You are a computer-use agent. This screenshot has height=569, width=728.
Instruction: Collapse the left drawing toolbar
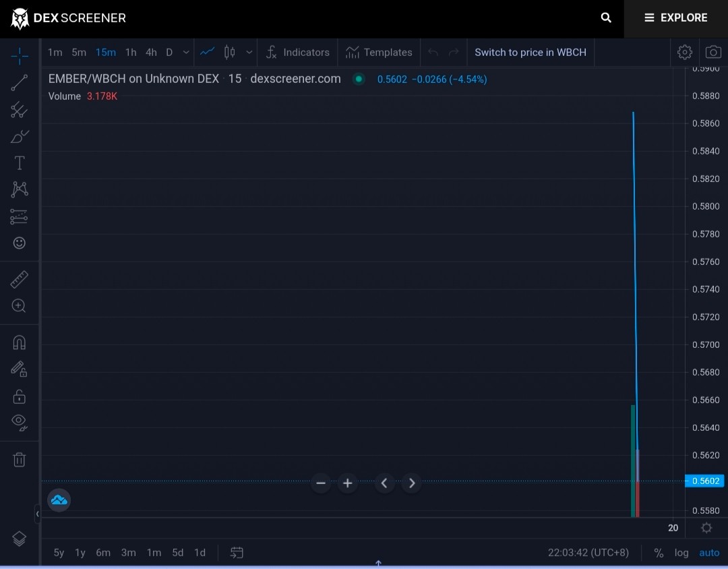[37, 514]
